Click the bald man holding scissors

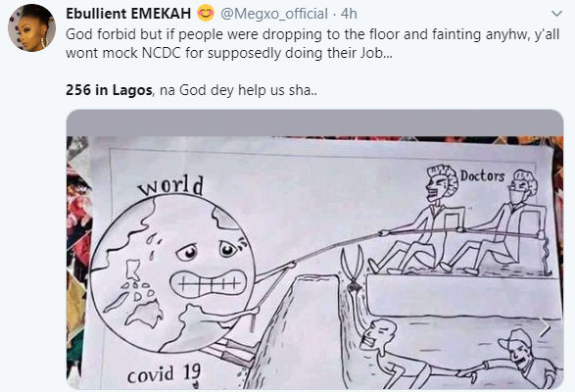(387, 351)
